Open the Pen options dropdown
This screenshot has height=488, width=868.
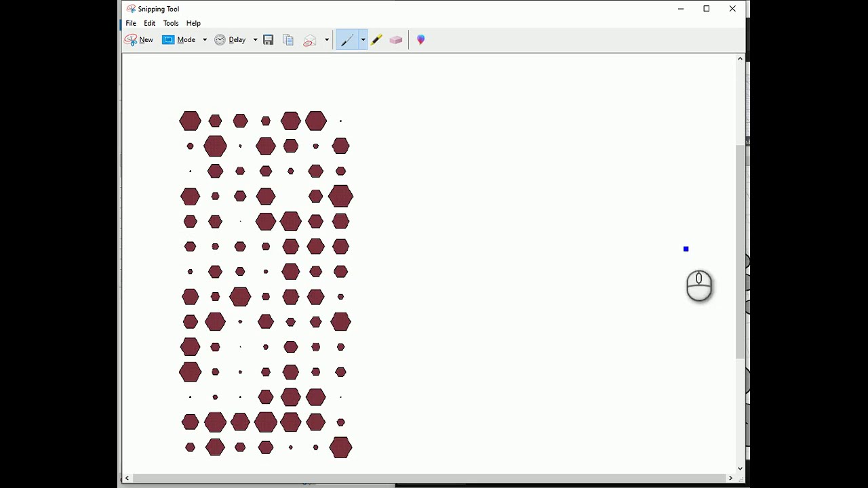[x=363, y=40]
